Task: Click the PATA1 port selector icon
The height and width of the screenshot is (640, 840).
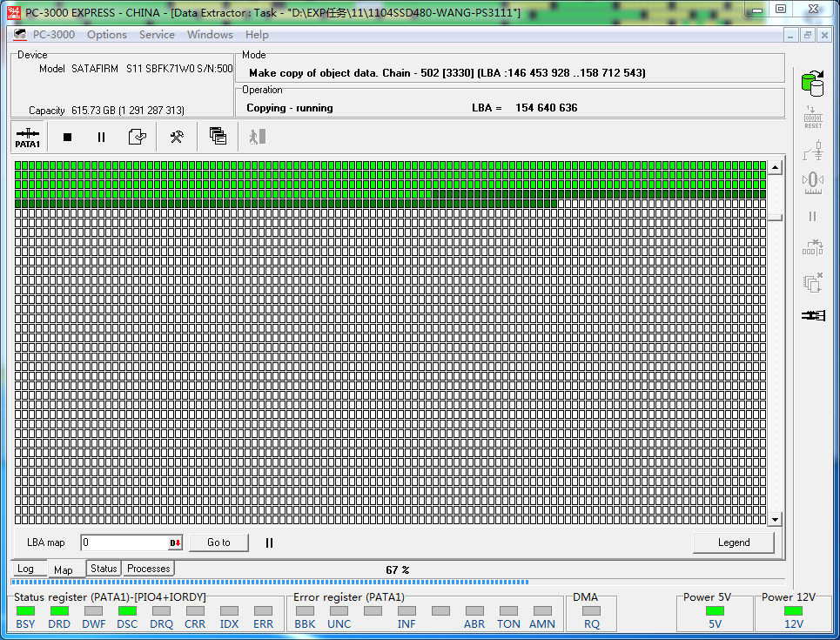Action: tap(28, 137)
